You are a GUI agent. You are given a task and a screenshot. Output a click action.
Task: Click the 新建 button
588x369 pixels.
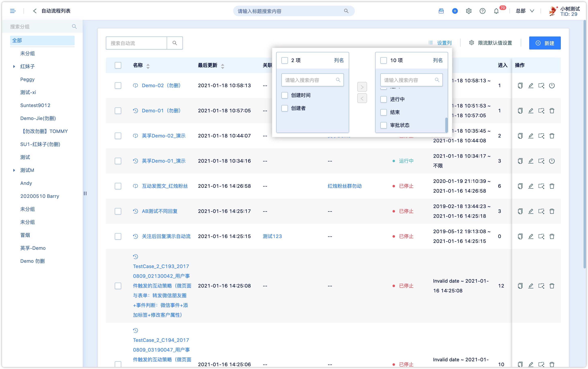click(x=545, y=43)
